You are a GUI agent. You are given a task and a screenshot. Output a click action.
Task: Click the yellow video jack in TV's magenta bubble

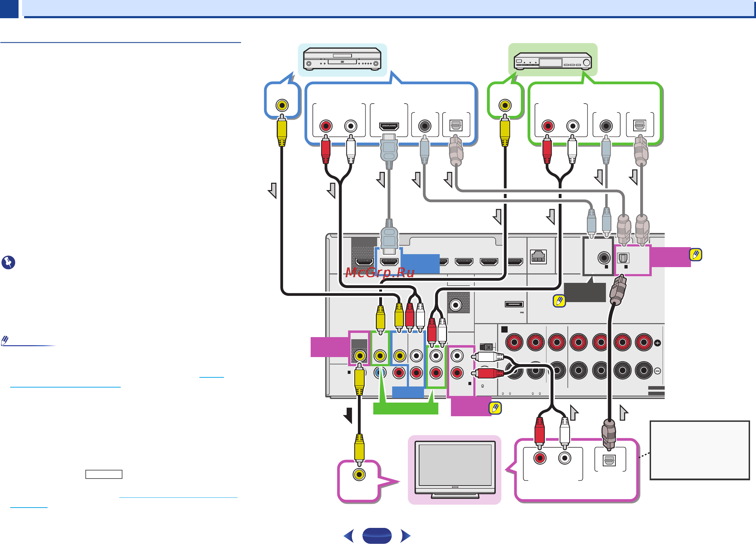[x=359, y=474]
